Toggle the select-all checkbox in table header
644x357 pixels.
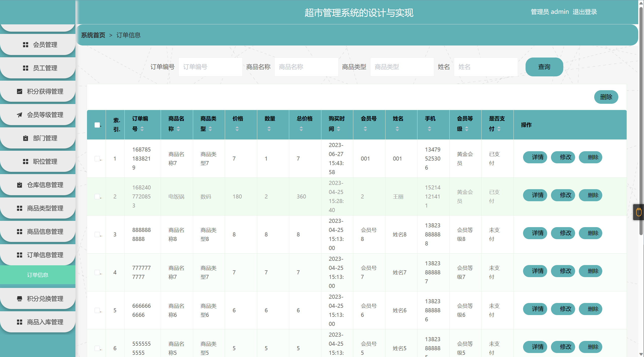(x=97, y=125)
